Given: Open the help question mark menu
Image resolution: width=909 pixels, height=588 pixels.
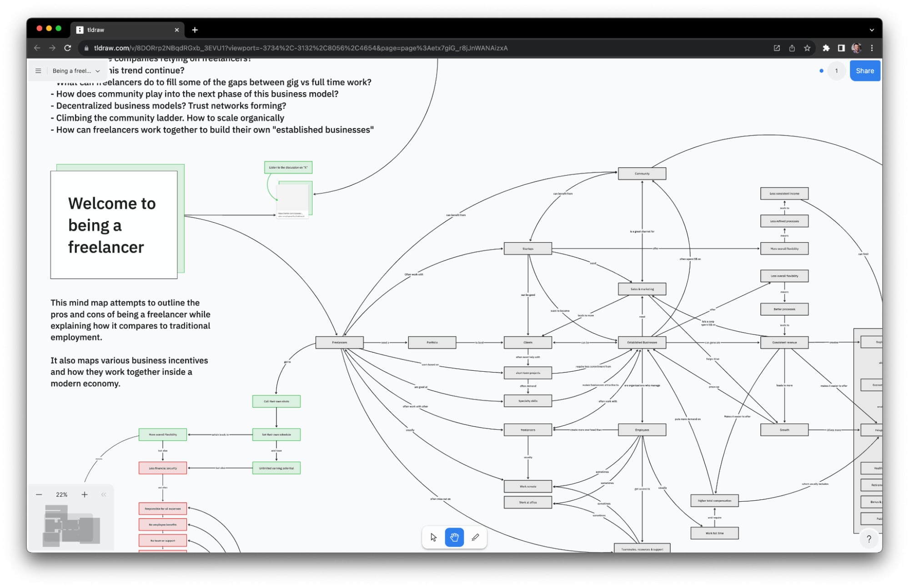Looking at the screenshot, I should (869, 539).
